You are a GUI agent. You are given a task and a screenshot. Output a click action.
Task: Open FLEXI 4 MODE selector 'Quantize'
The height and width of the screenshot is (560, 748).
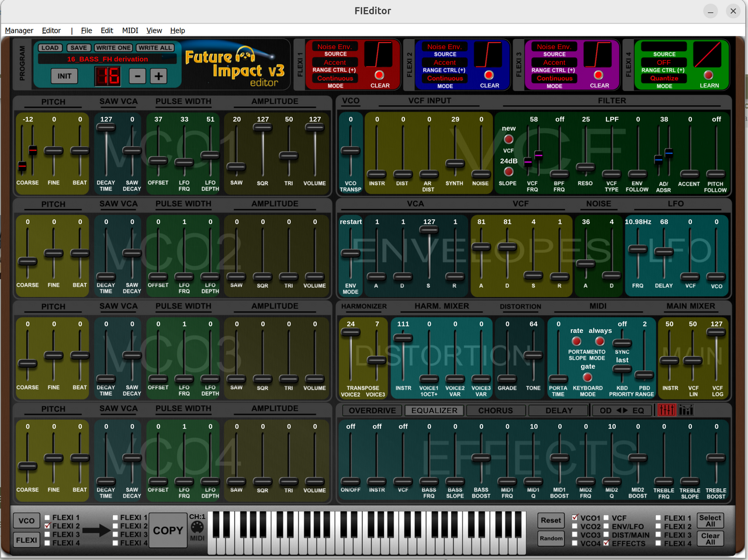pos(664,78)
